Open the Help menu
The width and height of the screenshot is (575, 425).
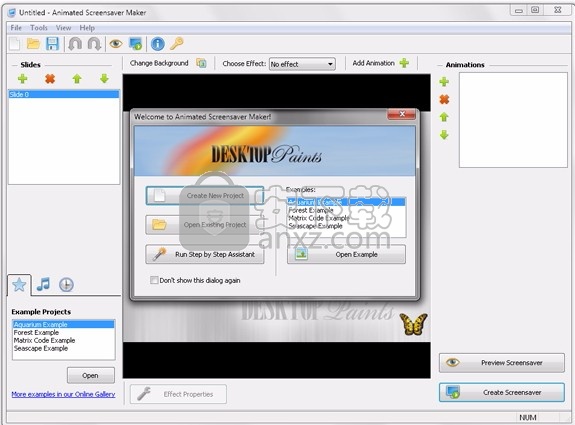pyautogui.click(x=87, y=28)
